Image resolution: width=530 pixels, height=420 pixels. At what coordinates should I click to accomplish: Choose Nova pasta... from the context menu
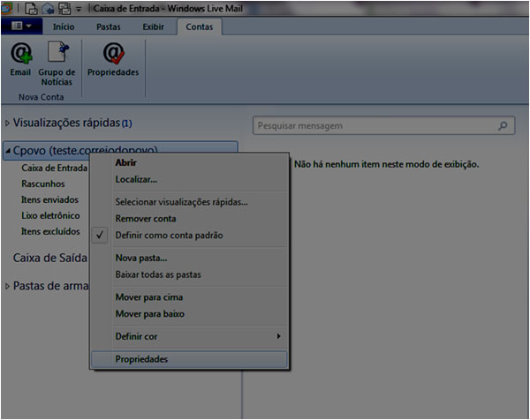click(x=189, y=258)
